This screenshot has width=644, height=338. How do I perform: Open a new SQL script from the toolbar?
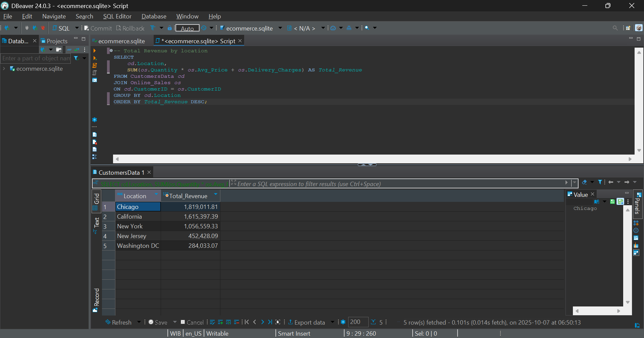61,28
